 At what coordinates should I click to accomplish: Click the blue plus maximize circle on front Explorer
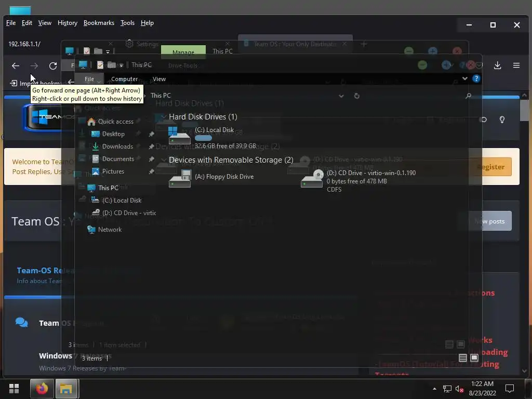(x=446, y=65)
